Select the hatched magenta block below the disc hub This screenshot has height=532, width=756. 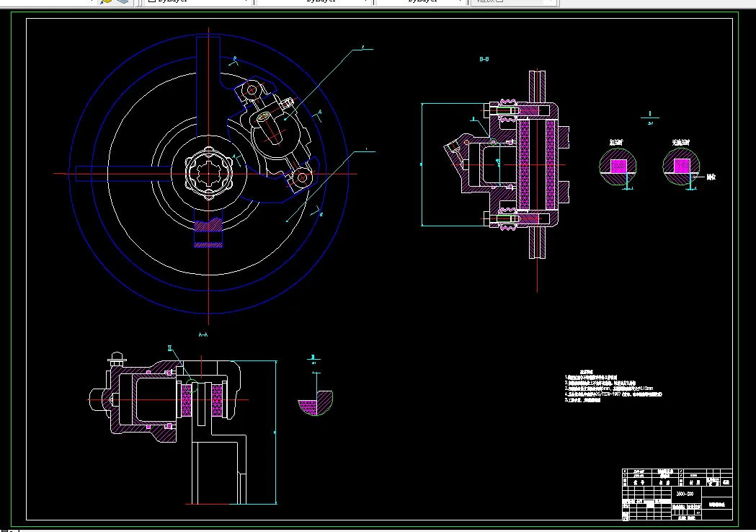coord(208,225)
